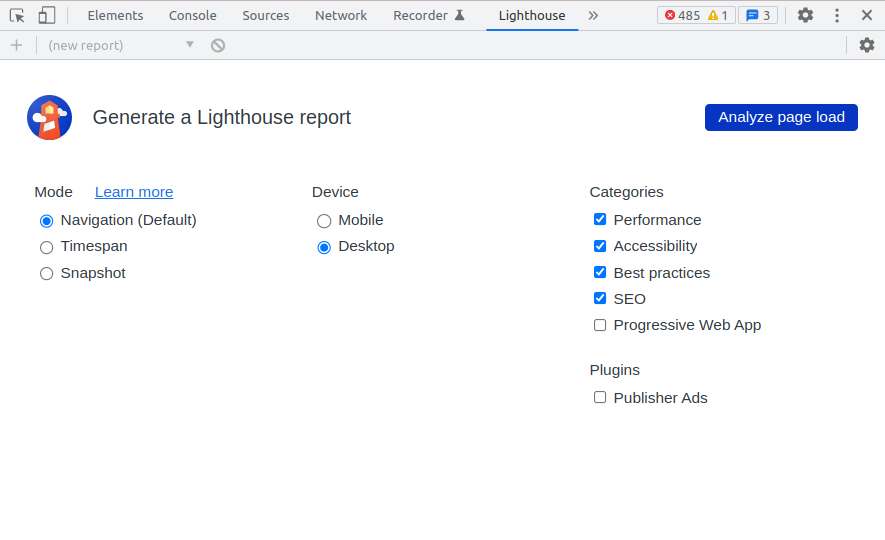The image size is (885, 540).
Task: Activate the inspect element picker icon
Action: tap(17, 15)
